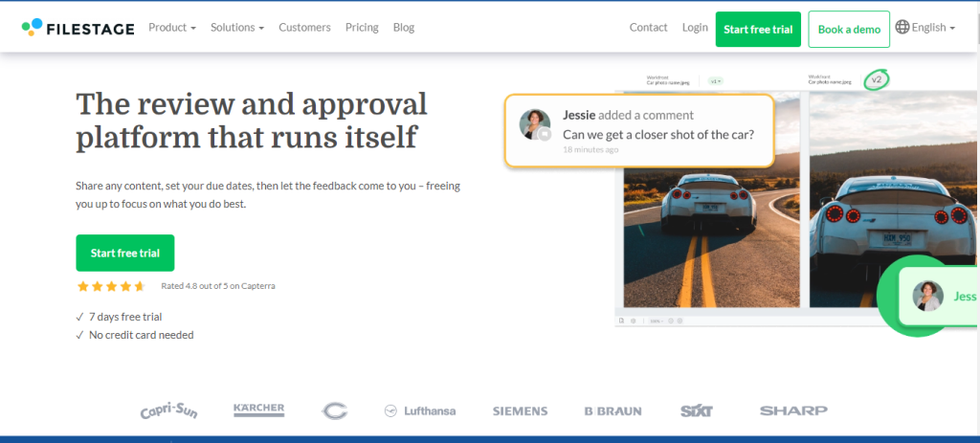
Task: Click the Book a demo button
Action: pyautogui.click(x=849, y=30)
